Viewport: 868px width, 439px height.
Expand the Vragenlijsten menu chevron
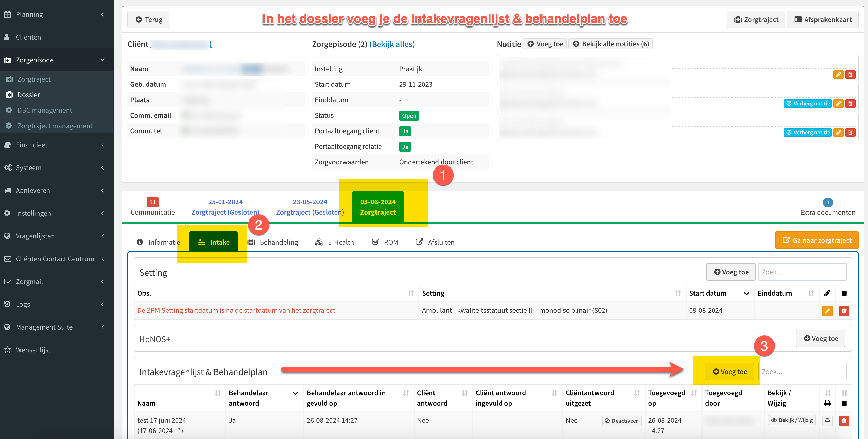coord(103,236)
